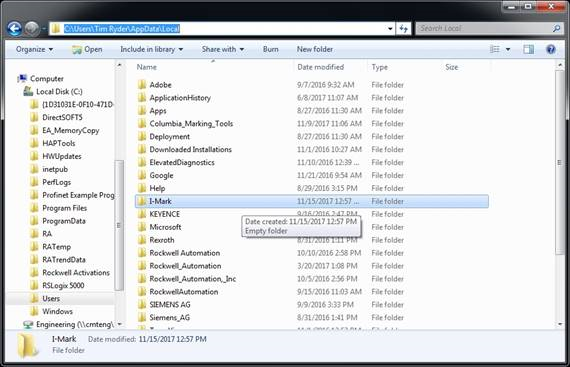Select Rockwell_Automation,_Inc folder name
The width and height of the screenshot is (570, 367).
click(193, 279)
